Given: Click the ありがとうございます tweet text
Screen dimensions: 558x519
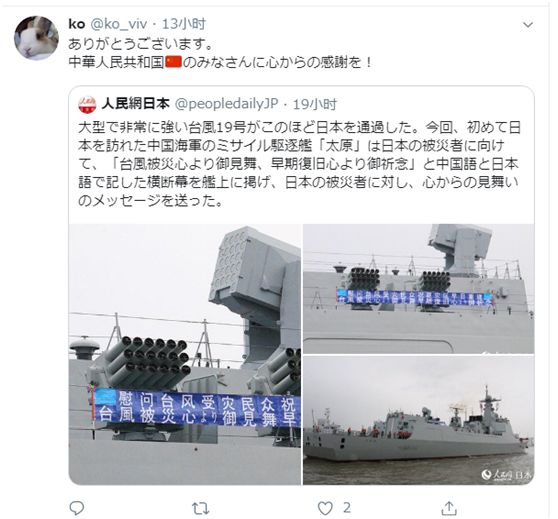Looking at the screenshot, I should tap(141, 43).
